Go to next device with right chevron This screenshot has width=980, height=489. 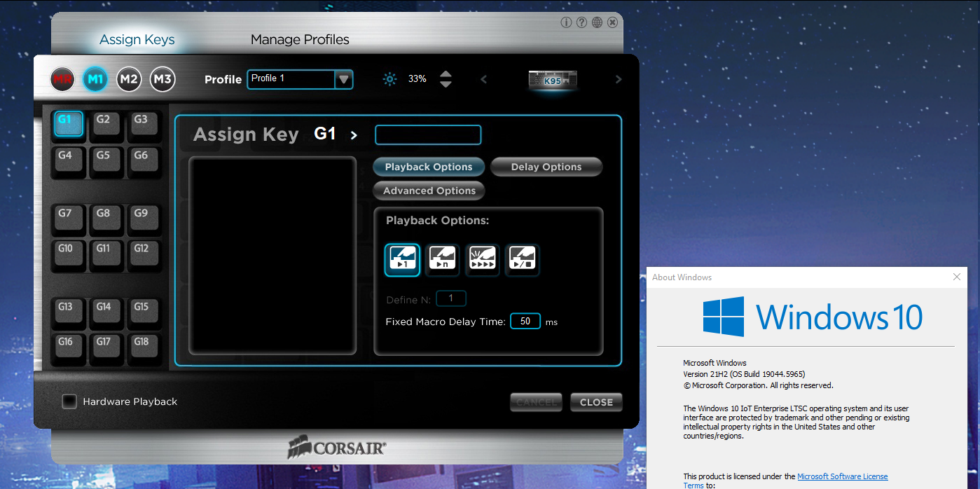coord(618,79)
